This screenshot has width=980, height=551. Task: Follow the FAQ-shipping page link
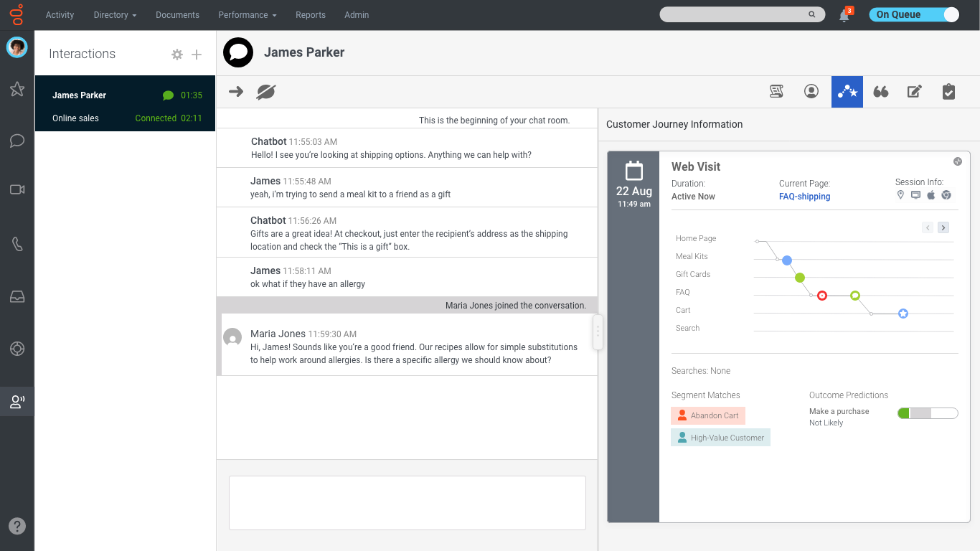pos(804,196)
